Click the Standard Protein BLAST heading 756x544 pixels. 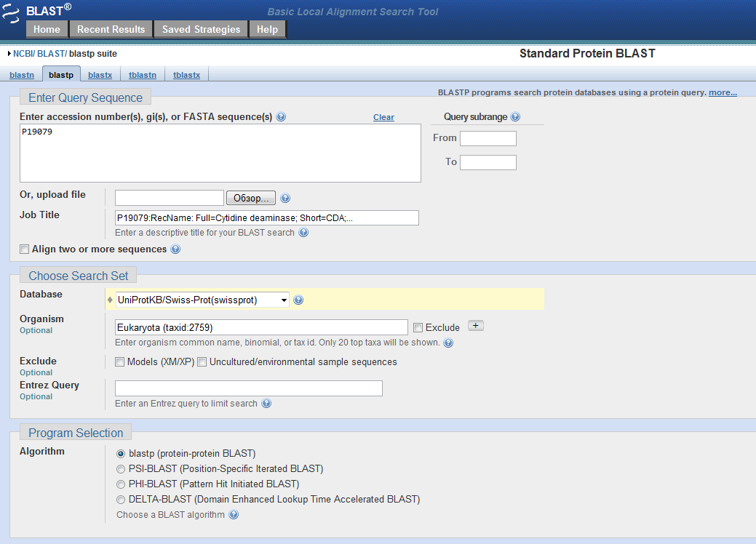point(587,54)
